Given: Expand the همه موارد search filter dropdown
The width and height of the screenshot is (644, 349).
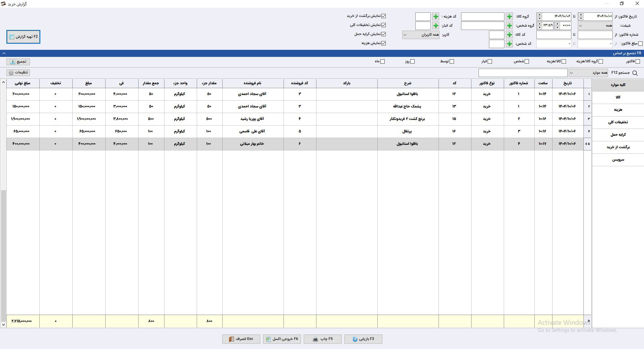Looking at the screenshot, I should [589, 73].
